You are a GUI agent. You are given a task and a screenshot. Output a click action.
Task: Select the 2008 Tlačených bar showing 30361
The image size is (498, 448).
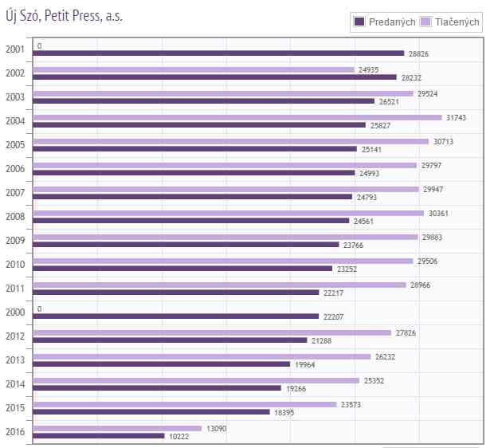228,213
